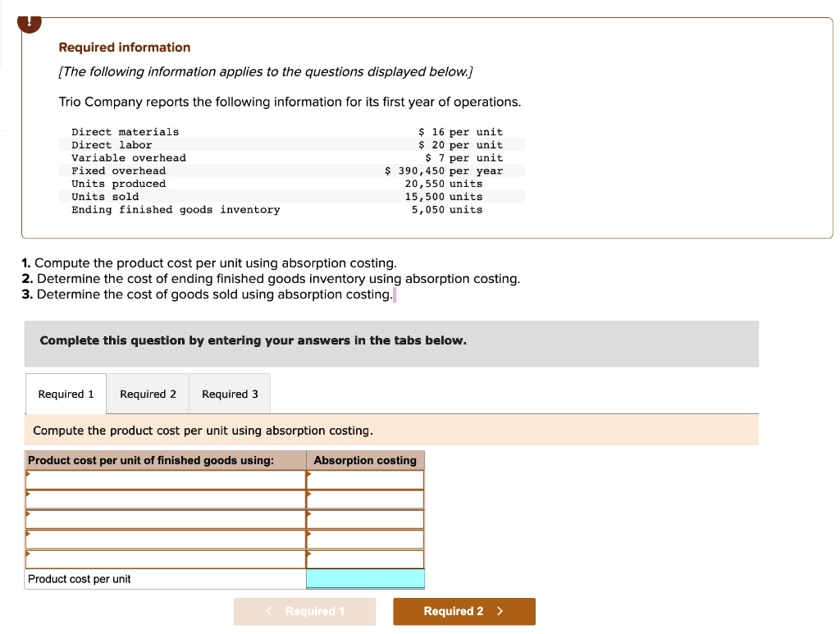
Task: Click the grayed-out Required 1 back button
Action: (304, 611)
